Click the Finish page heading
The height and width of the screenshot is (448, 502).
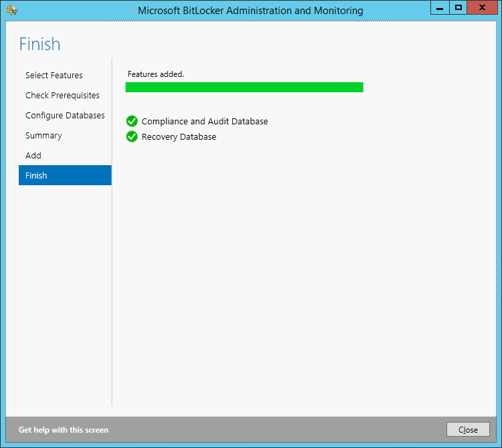(x=39, y=44)
